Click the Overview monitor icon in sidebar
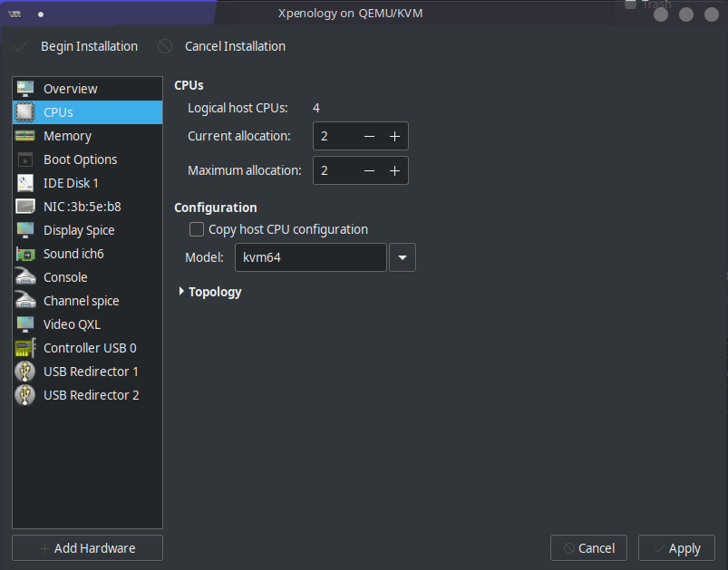Screen dimensions: 728x570 click(25, 89)
